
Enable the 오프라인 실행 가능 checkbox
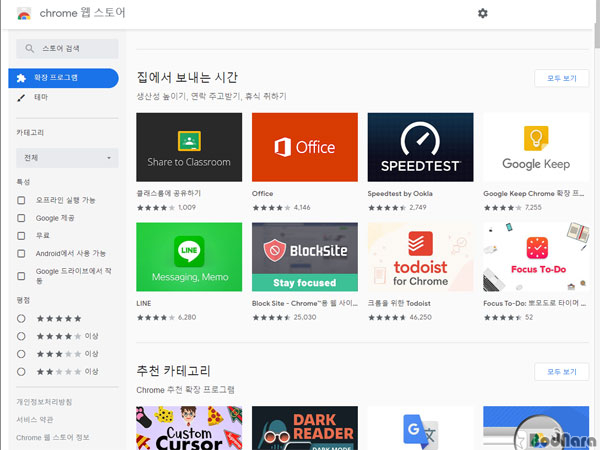click(22, 200)
